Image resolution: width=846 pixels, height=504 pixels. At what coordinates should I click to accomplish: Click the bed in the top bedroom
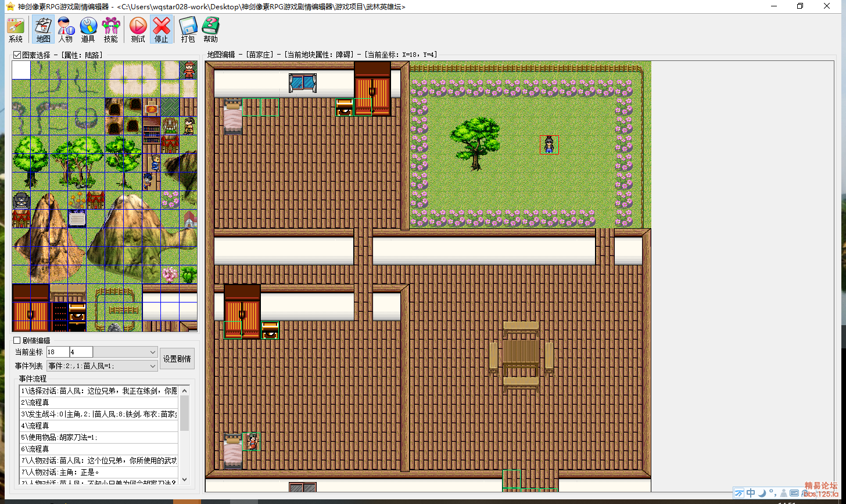(233, 117)
